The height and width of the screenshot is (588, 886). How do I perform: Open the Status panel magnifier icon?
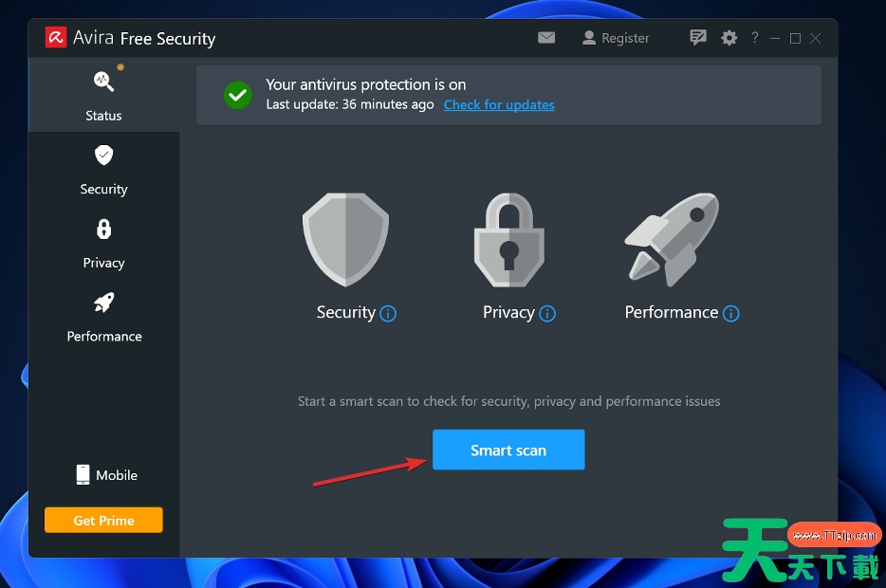tap(104, 82)
